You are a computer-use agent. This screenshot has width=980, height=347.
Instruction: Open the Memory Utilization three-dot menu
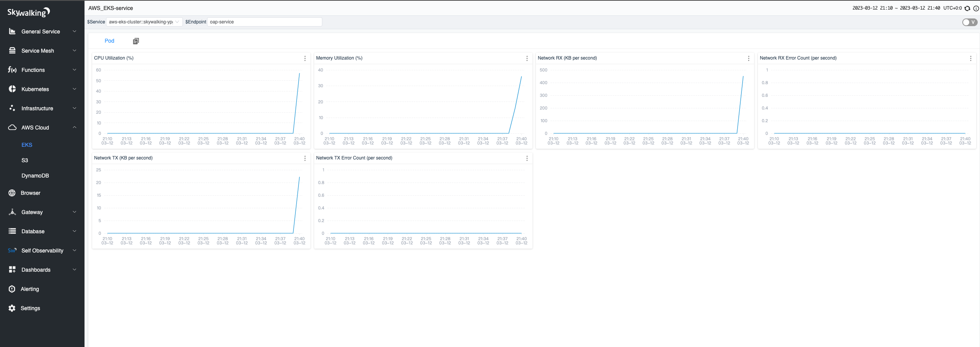pos(527,58)
